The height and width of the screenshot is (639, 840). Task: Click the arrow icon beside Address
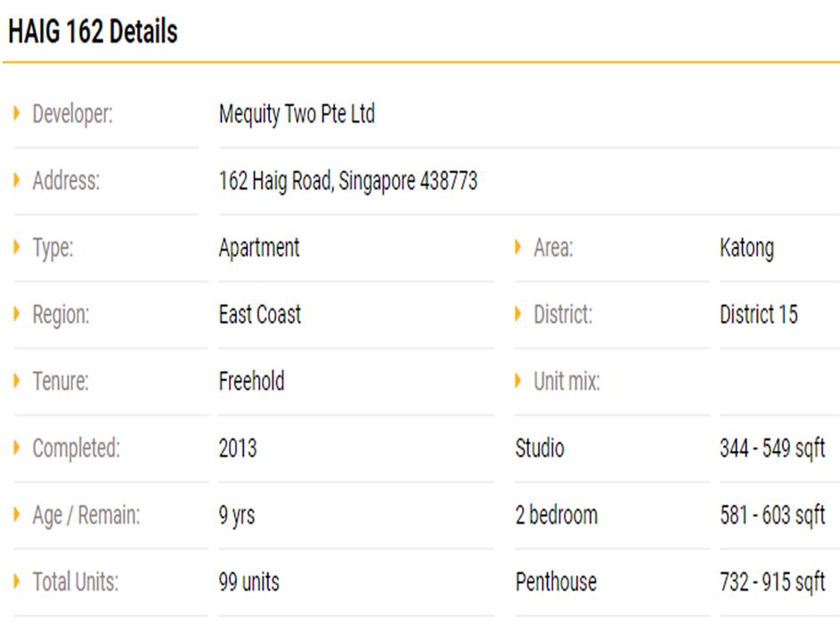tap(17, 181)
